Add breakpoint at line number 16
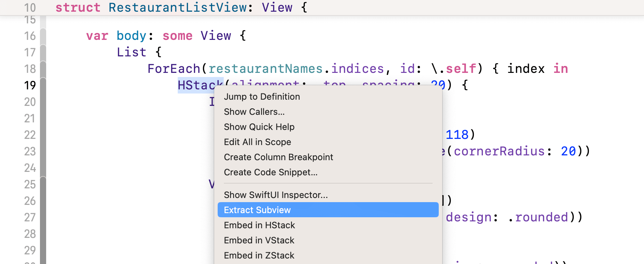The height and width of the screenshot is (264, 644). [x=30, y=36]
